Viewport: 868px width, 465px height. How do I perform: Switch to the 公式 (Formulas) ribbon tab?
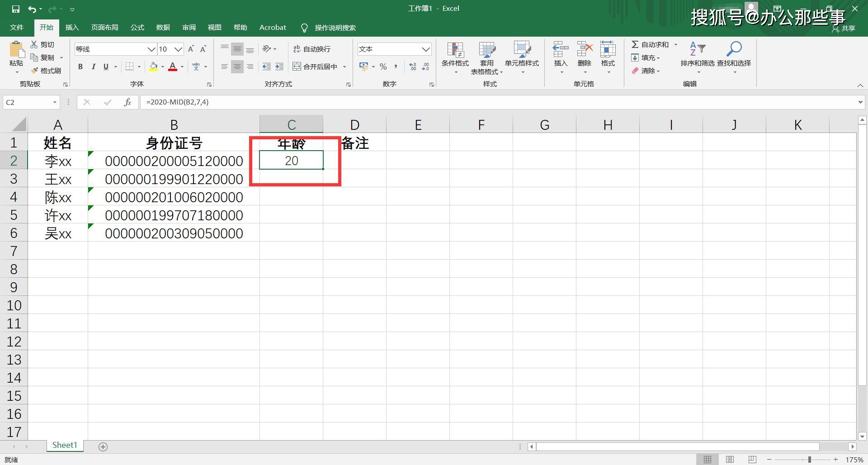click(137, 28)
